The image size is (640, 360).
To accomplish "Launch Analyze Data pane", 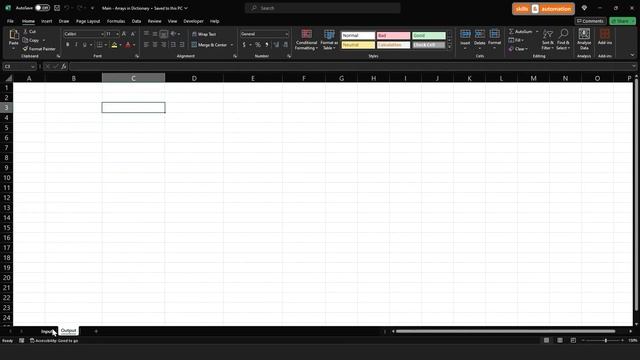I will point(584,40).
